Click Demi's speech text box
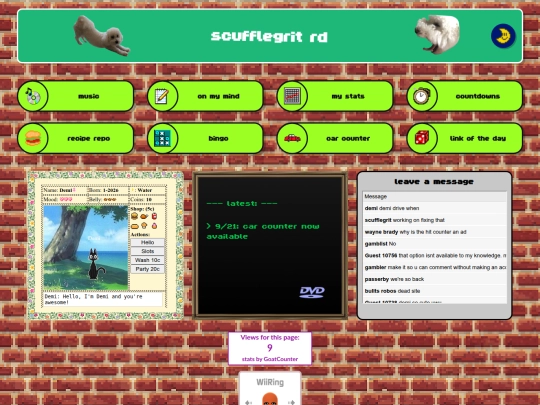The image size is (540, 405). (x=103, y=299)
